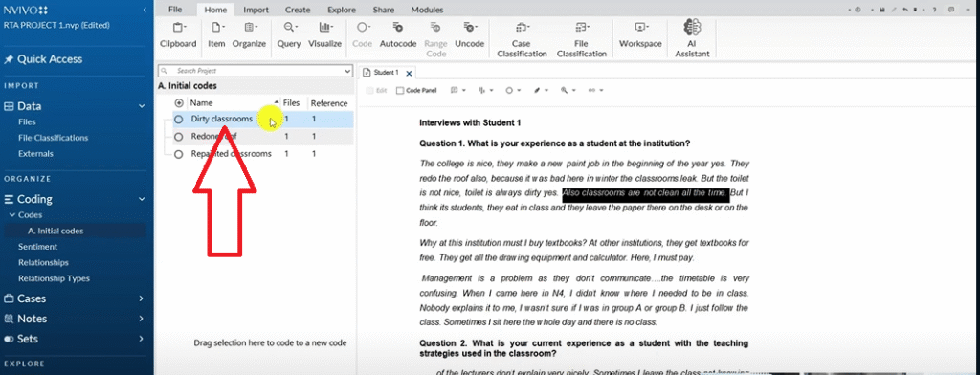Viewport: 980px width, 375px height.
Task: Switch to the Modules ribbon tab
Action: [x=427, y=10]
